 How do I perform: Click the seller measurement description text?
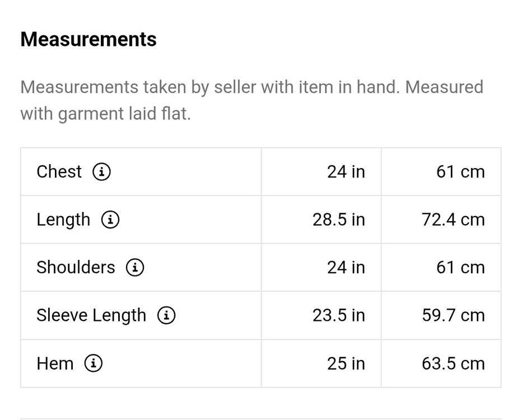[x=251, y=101]
